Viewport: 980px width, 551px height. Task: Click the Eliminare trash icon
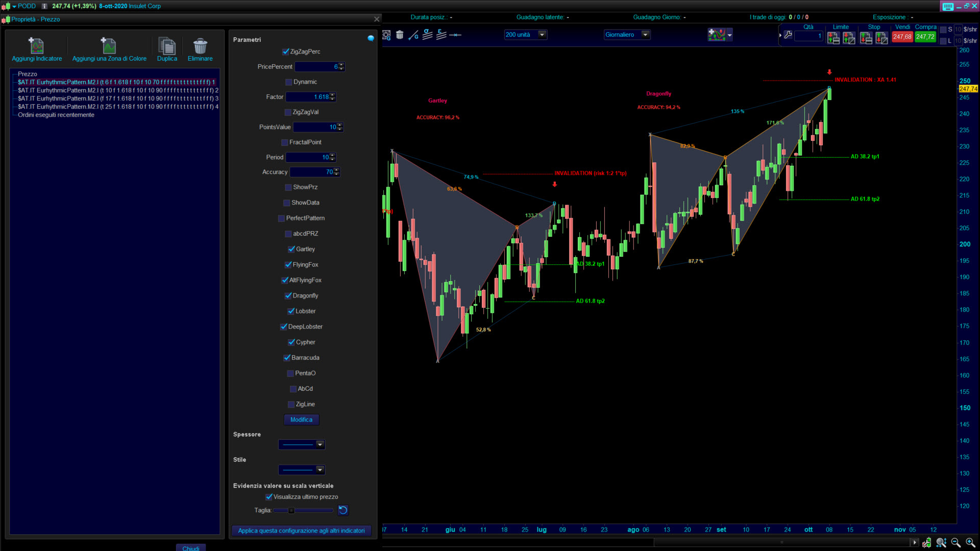coord(200,46)
